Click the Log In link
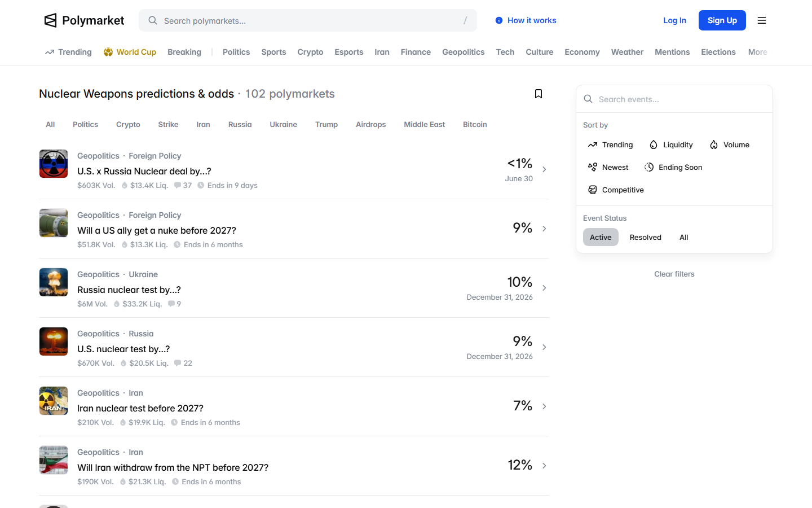Viewport: 812px width, 508px height. 674,20
